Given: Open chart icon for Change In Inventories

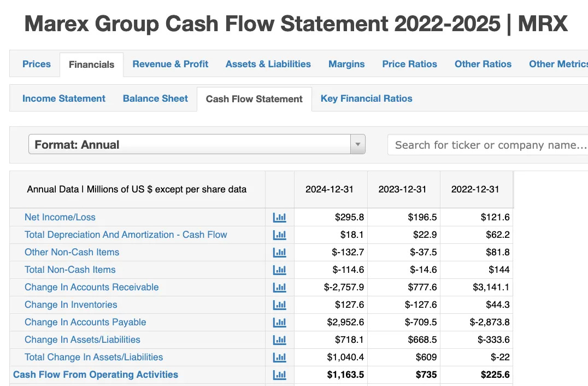Looking at the screenshot, I should click(x=279, y=305).
